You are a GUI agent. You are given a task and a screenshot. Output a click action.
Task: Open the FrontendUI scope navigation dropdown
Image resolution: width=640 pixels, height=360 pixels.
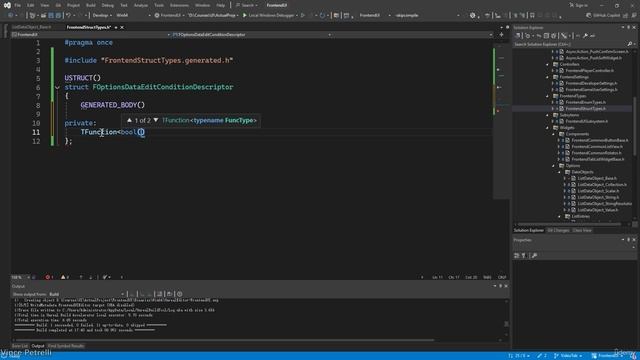coord(91,35)
